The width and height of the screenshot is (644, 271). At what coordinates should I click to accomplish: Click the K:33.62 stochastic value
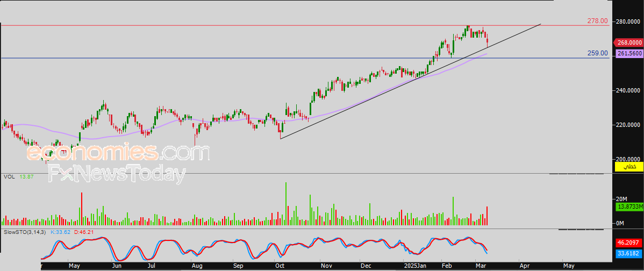click(60, 232)
